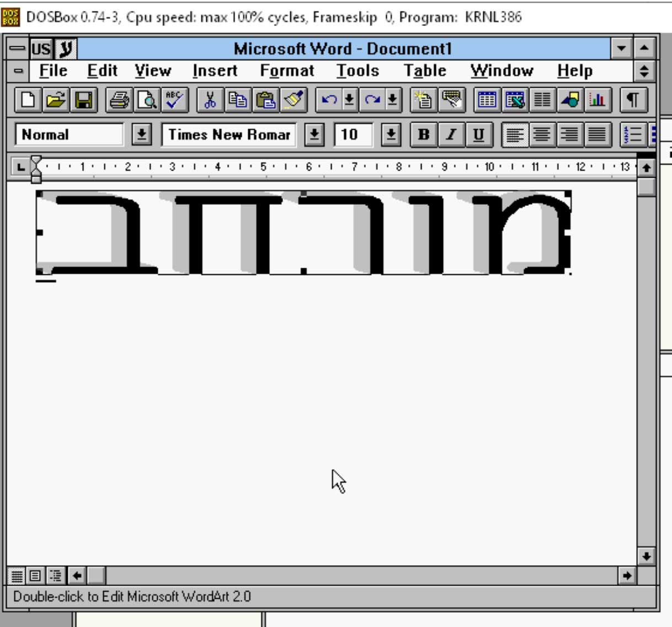Save document with the floppy disk icon
672x627 pixels.
84,100
